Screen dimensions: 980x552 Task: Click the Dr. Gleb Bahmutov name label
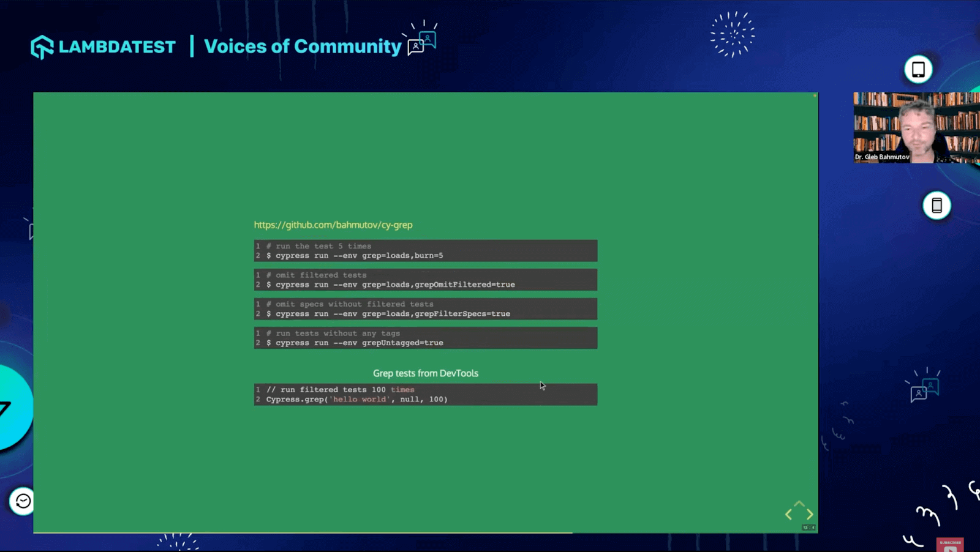tap(882, 157)
